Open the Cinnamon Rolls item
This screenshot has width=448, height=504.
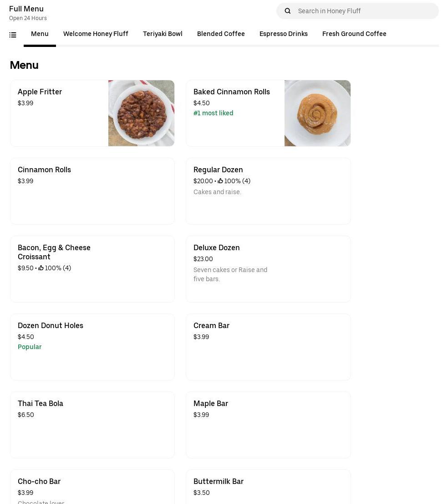[92, 191]
